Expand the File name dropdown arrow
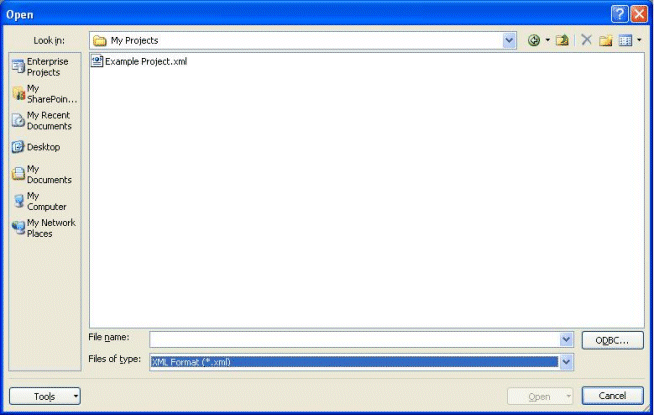Image resolution: width=654 pixels, height=415 pixels. (x=566, y=340)
